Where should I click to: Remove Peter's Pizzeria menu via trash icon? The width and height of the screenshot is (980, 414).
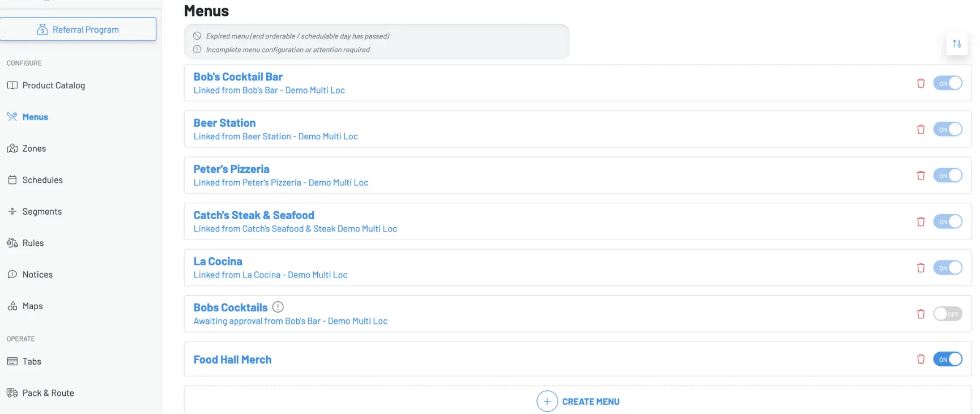tap(921, 176)
